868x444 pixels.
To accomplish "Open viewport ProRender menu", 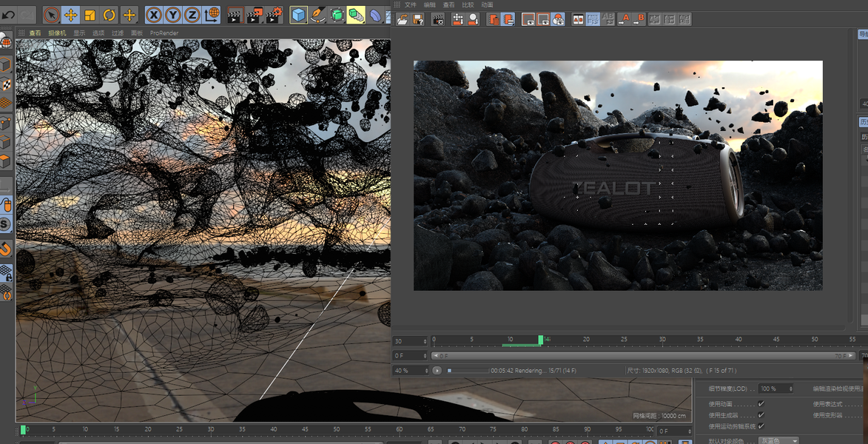I will coord(164,33).
